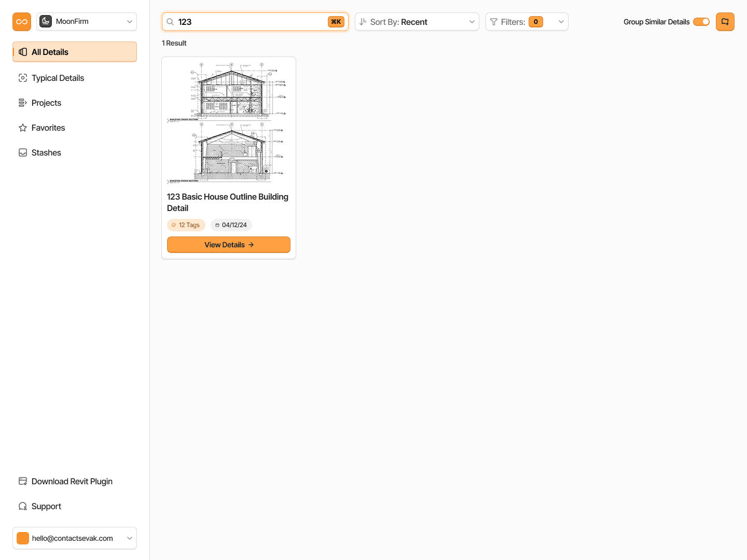Click the MoonFirm moon avatar icon
The image size is (747, 560).
click(x=46, y=21)
